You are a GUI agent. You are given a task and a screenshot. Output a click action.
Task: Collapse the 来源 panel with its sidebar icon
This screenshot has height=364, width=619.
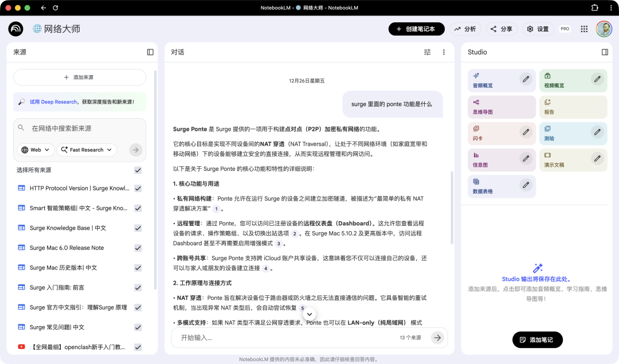(x=150, y=52)
